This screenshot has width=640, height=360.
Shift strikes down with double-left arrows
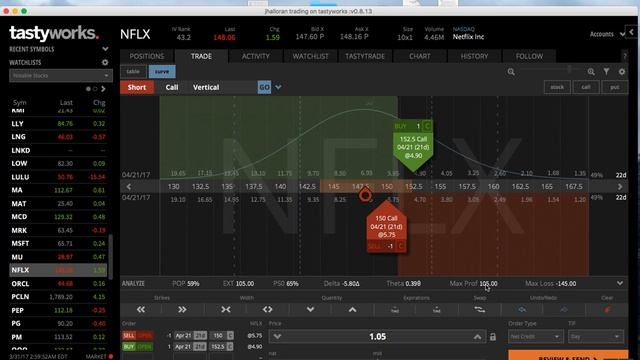click(x=141, y=310)
